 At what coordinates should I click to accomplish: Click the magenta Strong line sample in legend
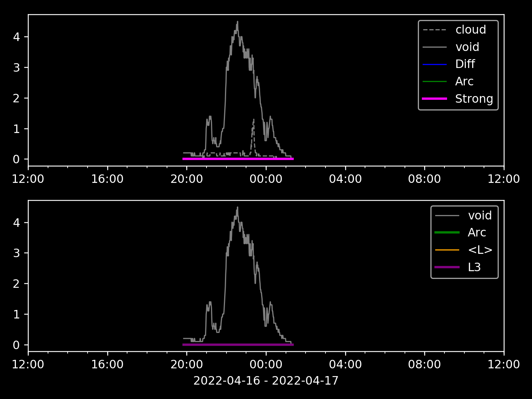coord(434,99)
